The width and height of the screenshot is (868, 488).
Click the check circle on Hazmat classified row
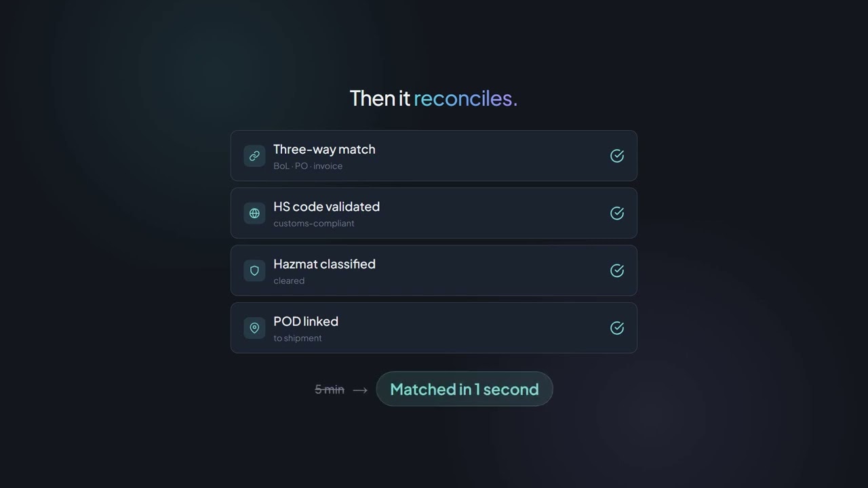(x=617, y=270)
